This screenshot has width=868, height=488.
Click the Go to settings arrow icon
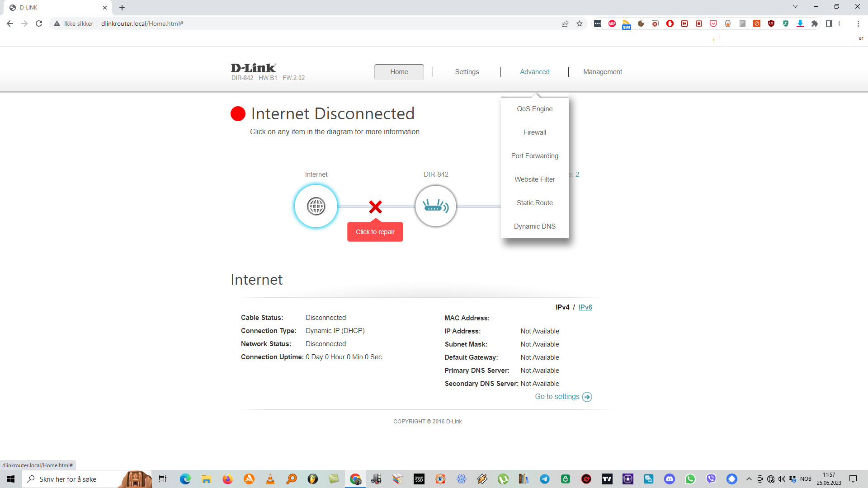(587, 397)
